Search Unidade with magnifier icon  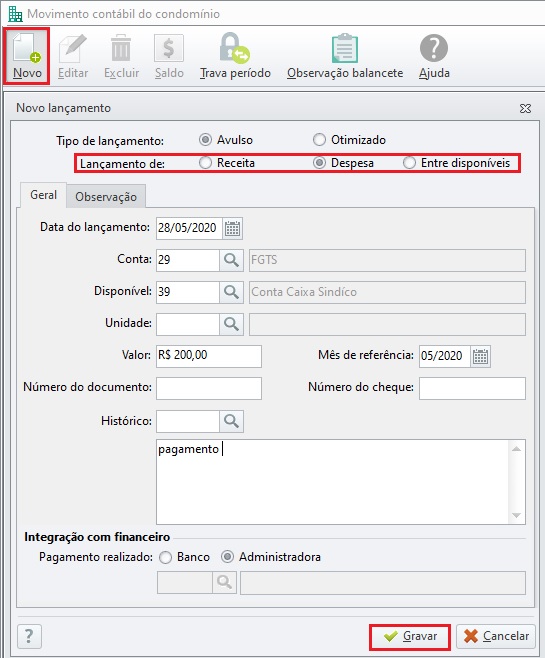click(x=231, y=324)
